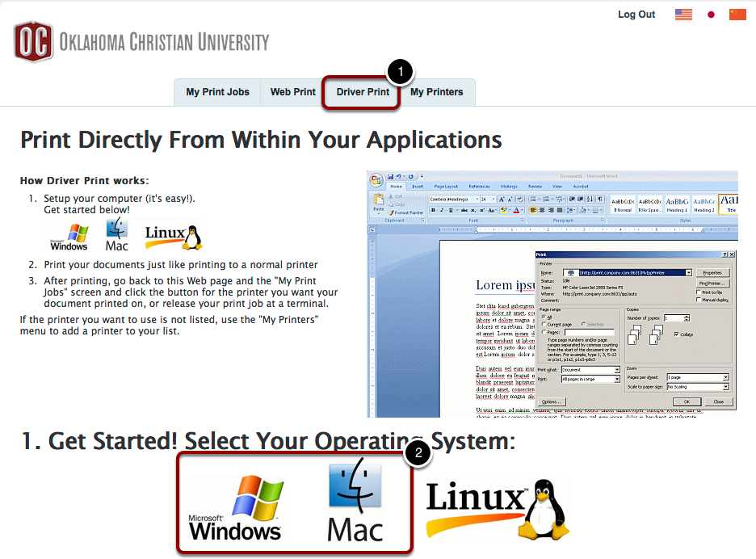Open the My Print Jobs tab

[217, 91]
